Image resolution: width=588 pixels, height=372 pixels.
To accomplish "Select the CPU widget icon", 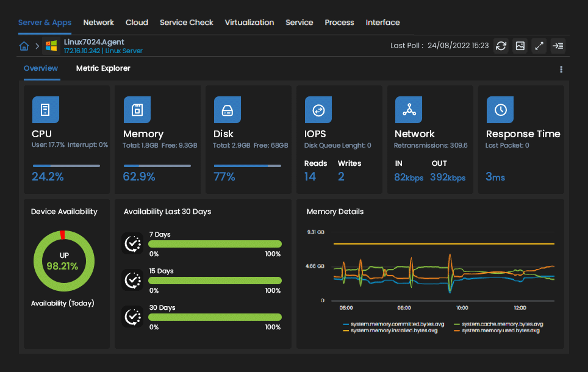I will point(45,110).
